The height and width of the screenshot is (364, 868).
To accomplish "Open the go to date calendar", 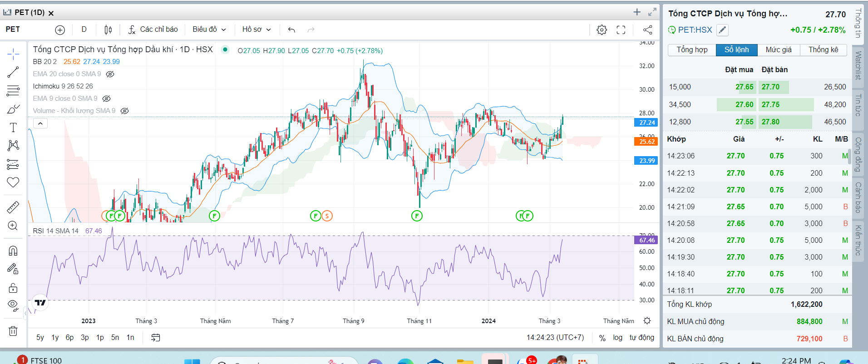I will [156, 338].
